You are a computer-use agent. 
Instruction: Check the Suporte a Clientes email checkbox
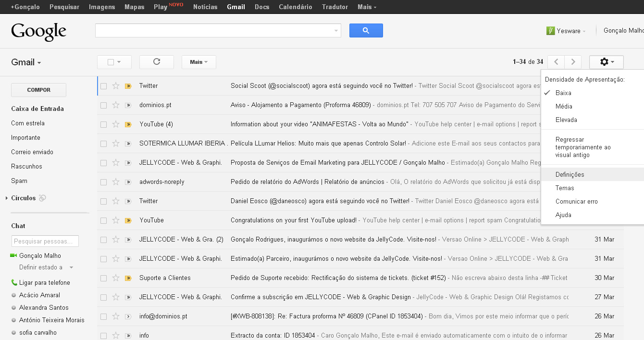103,278
